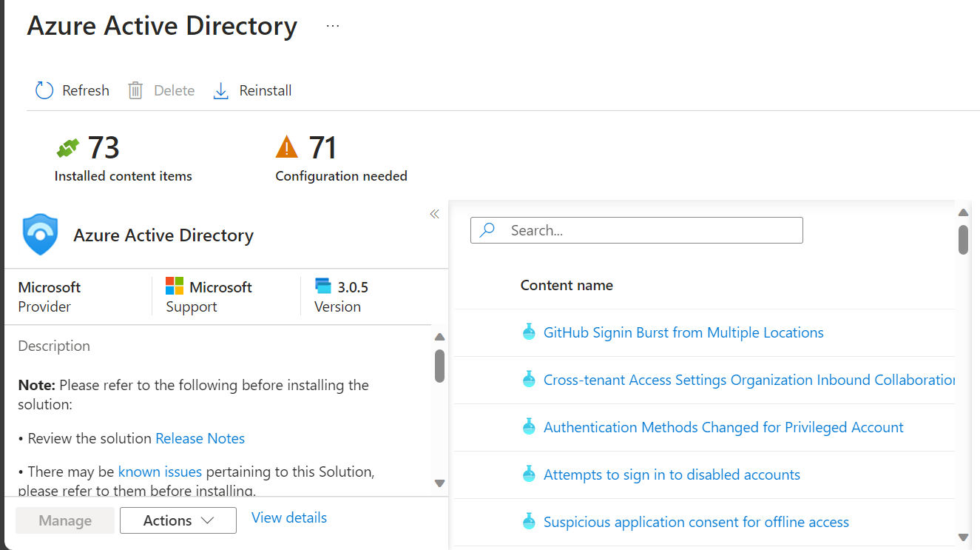Click the Reinstall label in the toolbar
This screenshot has height=550, width=980.
[x=266, y=90]
